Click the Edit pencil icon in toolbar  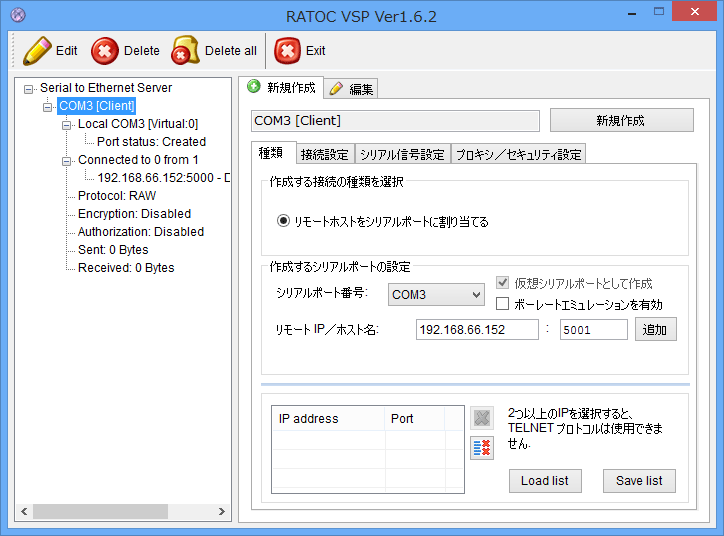37,50
